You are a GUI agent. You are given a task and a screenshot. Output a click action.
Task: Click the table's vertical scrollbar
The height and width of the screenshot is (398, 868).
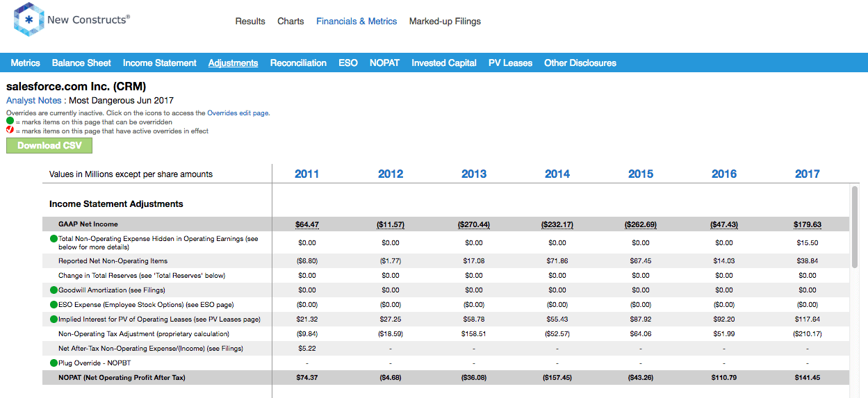click(x=855, y=227)
